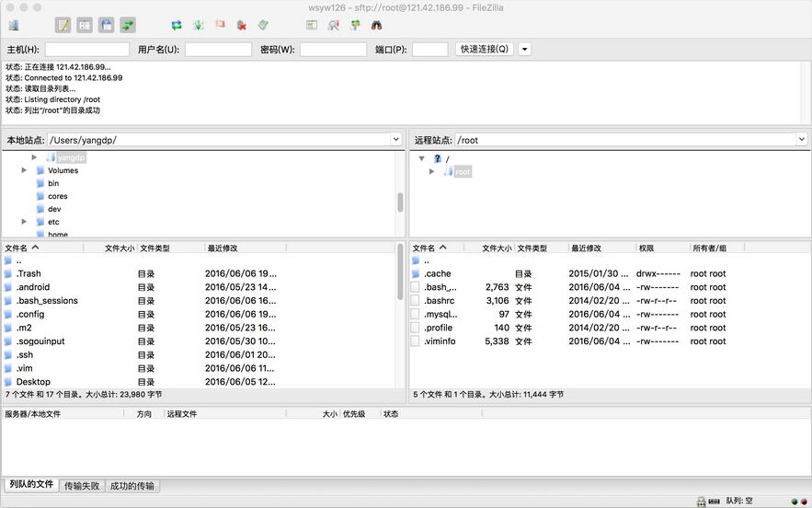Expand the yangdp folder in local tree
This screenshot has height=508, width=812.
tap(34, 157)
